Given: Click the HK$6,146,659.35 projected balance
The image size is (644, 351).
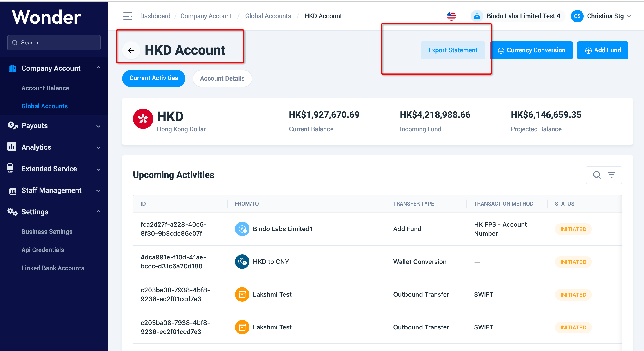Looking at the screenshot, I should click(546, 115).
